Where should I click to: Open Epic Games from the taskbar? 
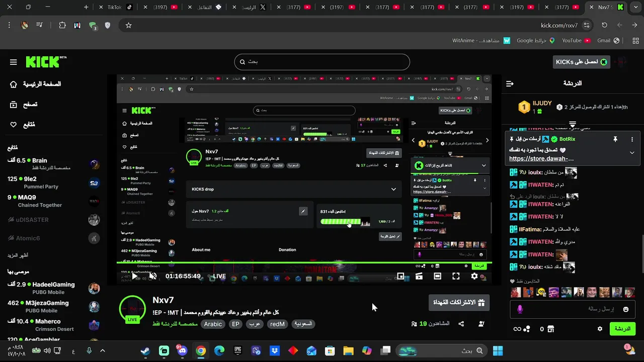(237, 351)
